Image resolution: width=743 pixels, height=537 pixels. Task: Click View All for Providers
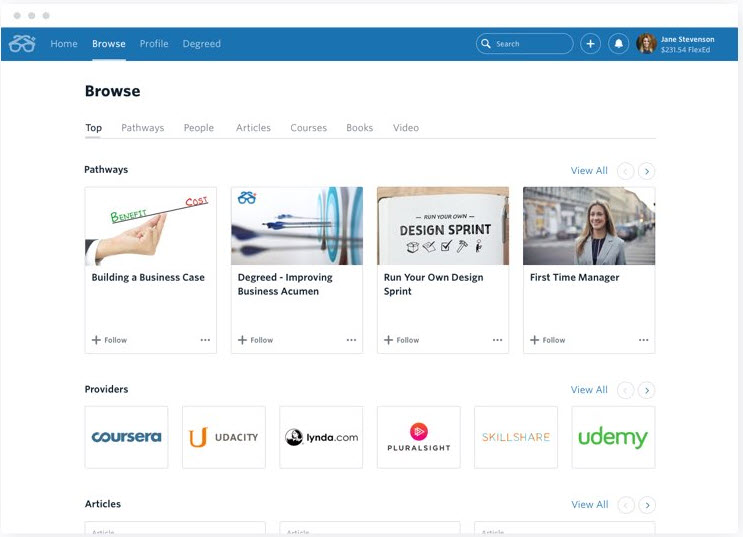(589, 390)
